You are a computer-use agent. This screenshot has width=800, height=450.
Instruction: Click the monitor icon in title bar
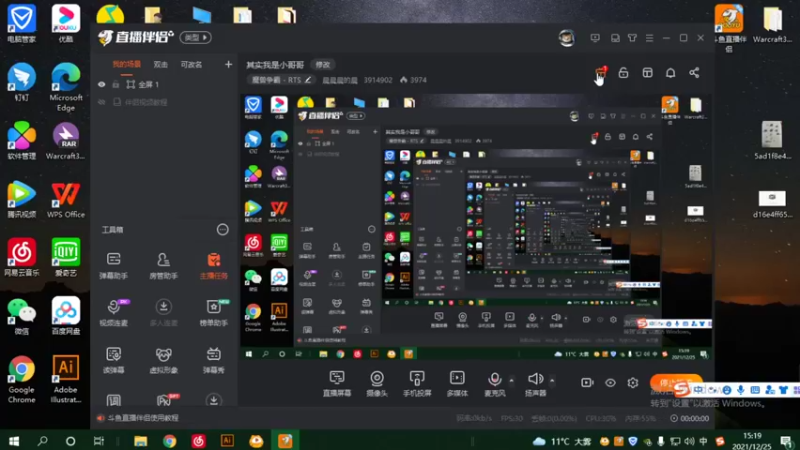pyautogui.click(x=595, y=38)
